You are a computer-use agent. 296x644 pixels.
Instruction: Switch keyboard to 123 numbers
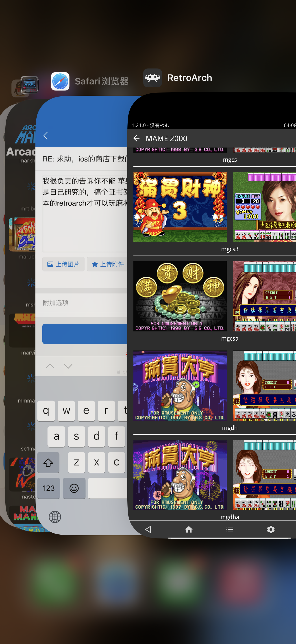(49, 488)
